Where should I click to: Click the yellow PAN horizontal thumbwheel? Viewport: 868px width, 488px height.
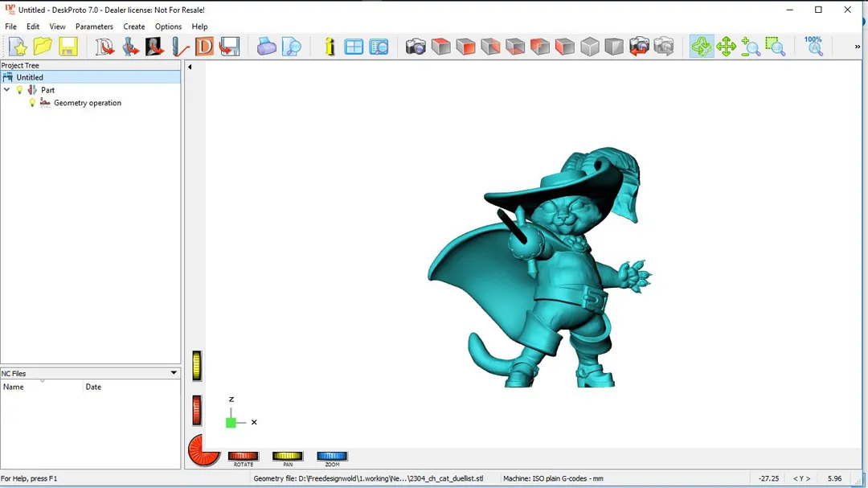click(x=287, y=456)
